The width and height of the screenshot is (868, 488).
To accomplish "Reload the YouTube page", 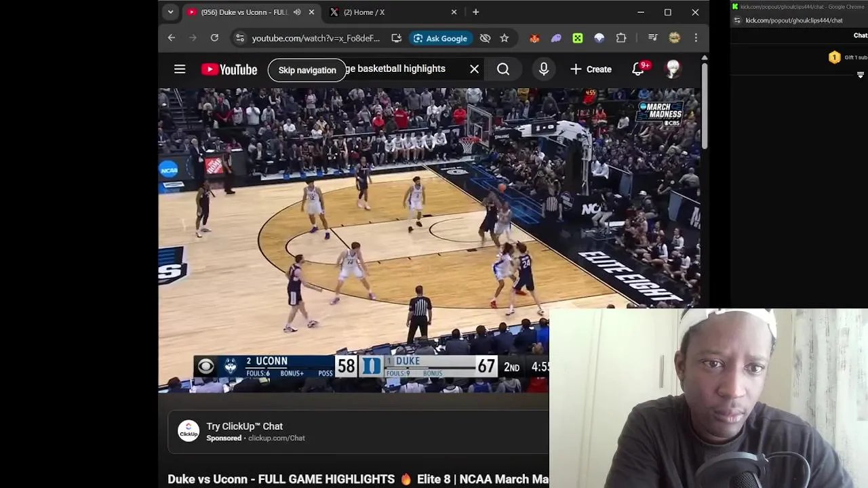I will 214,38.
